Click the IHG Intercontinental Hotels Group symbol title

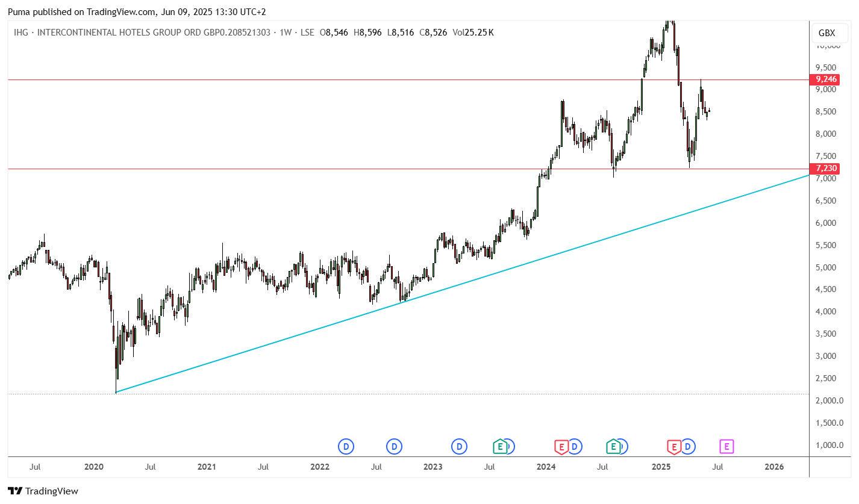coord(142,33)
